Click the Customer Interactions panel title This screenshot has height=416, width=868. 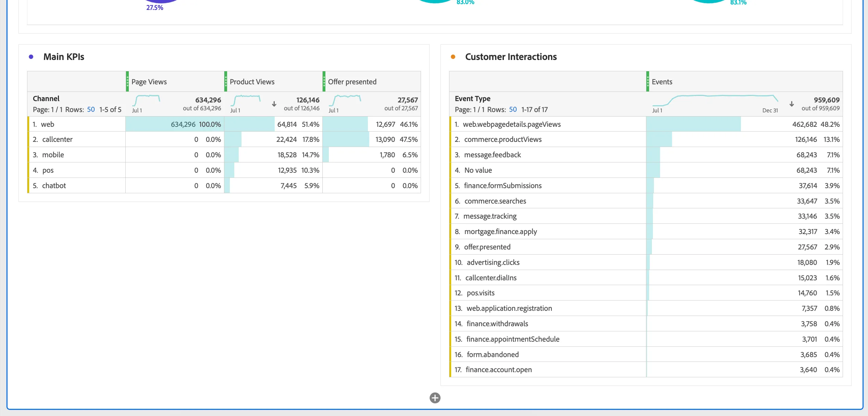[511, 57]
